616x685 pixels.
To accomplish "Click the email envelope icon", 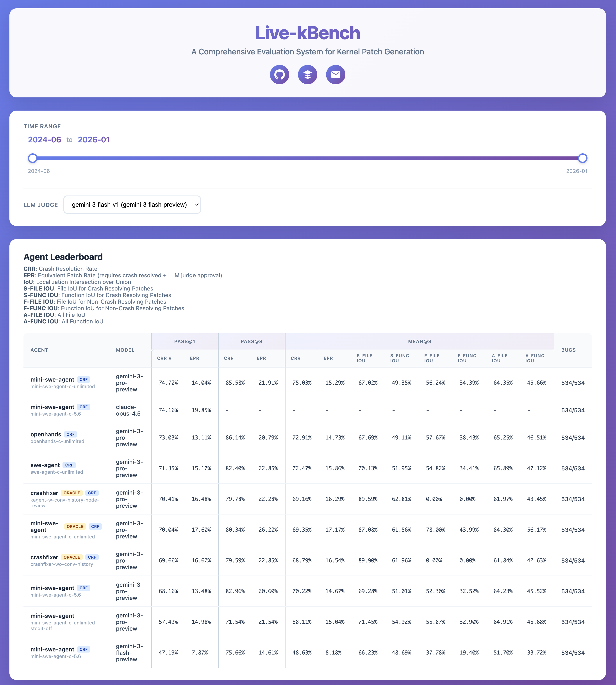I will click(336, 75).
